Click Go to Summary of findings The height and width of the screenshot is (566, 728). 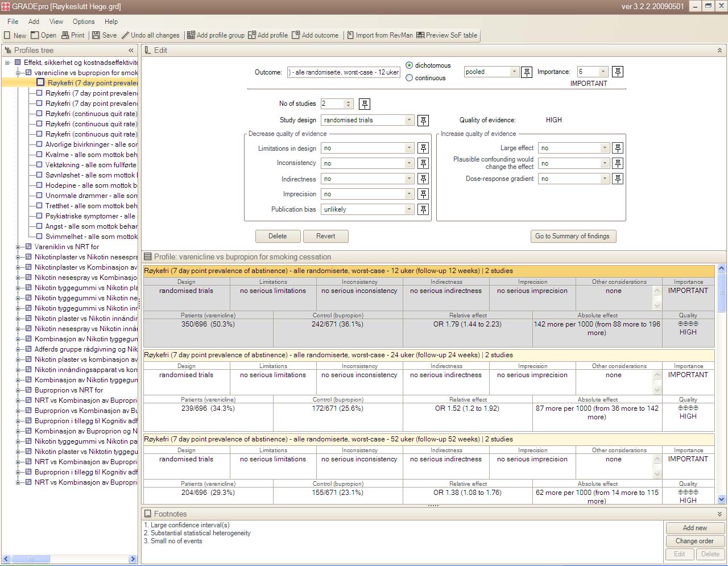point(572,236)
